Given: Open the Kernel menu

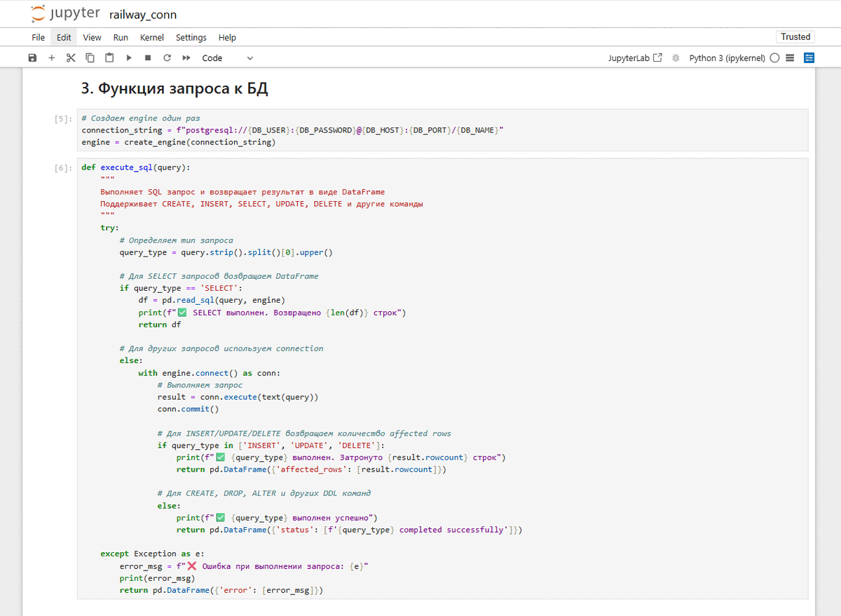Looking at the screenshot, I should tap(152, 38).
